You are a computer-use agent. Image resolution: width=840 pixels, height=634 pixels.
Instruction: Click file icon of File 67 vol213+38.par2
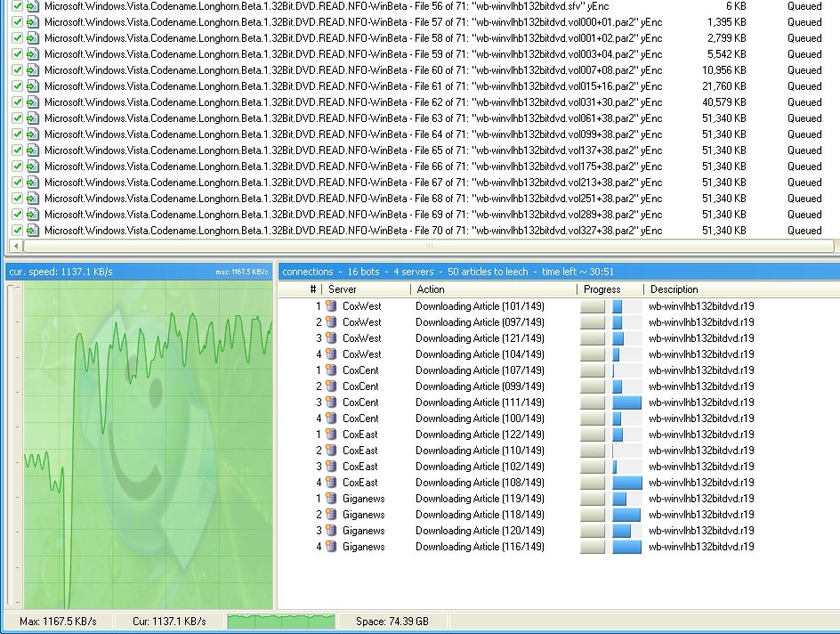click(33, 183)
